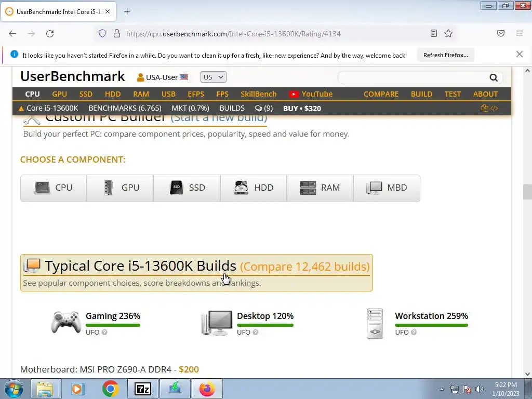The image size is (532, 399).
Task: Select CPU in the navigation bar
Action: point(32,94)
